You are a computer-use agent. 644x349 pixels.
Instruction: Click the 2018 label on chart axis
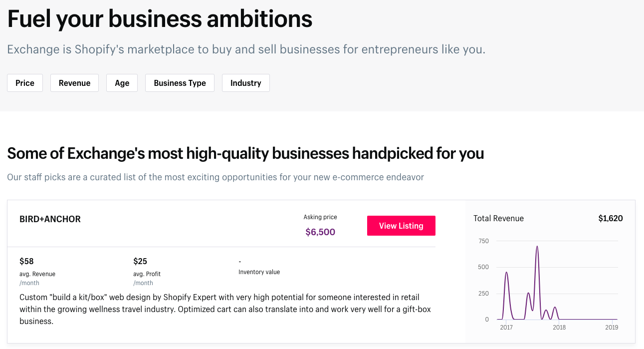pyautogui.click(x=559, y=328)
